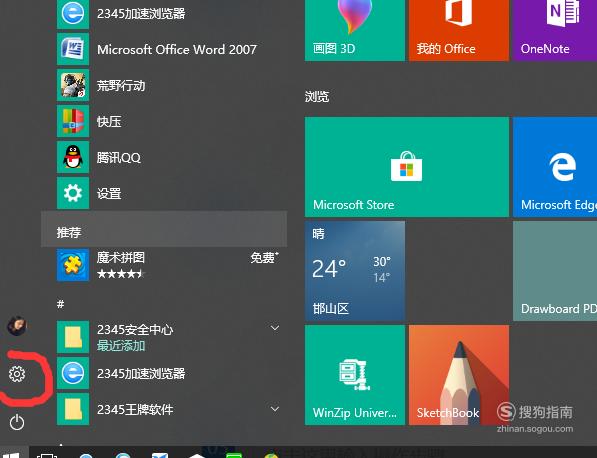Click the user account avatar
The image size is (597, 458).
(17, 326)
